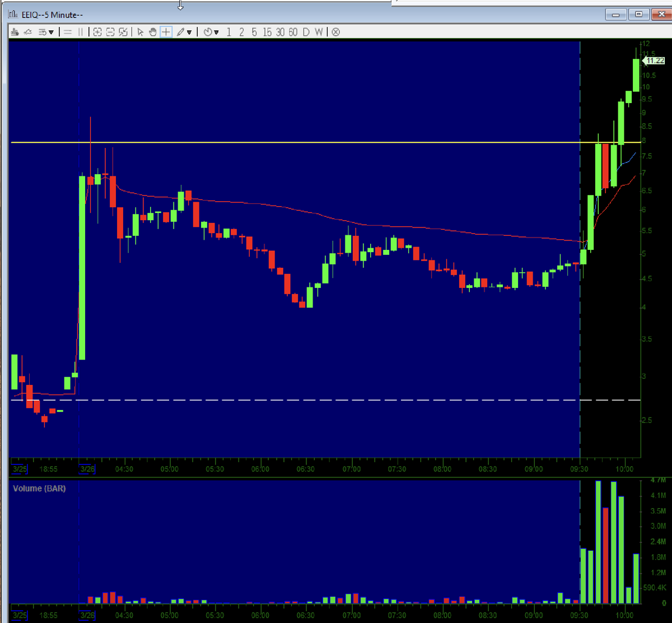Switch to the 15 minute interval

[x=267, y=32]
